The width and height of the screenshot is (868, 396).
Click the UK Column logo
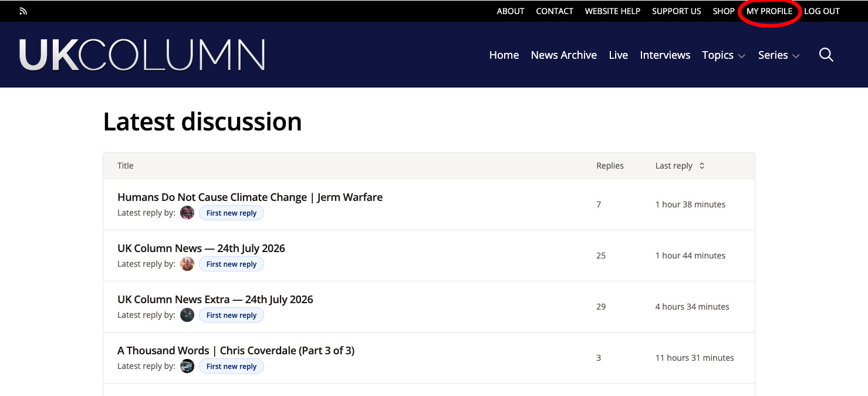142,55
